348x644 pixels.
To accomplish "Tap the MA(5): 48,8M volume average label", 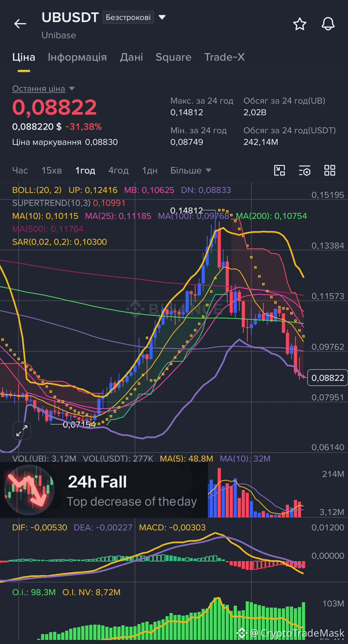I will [x=186, y=458].
